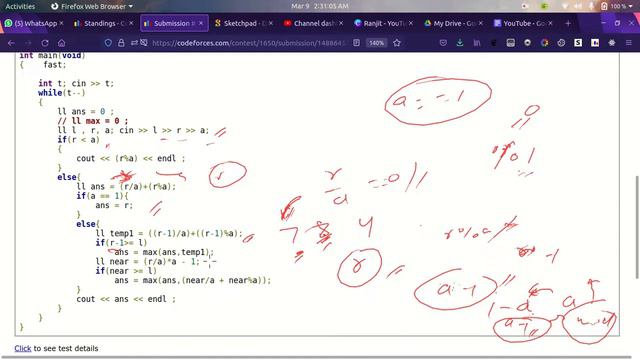Reset the 140% zoom indicator
The image size is (640, 360).
pyautogui.click(x=376, y=43)
